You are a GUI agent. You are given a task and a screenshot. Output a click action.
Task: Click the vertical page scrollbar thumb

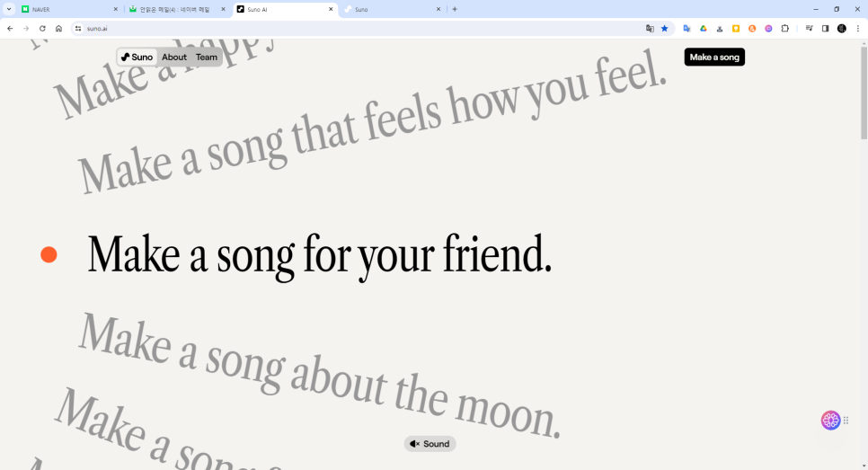coord(864,93)
